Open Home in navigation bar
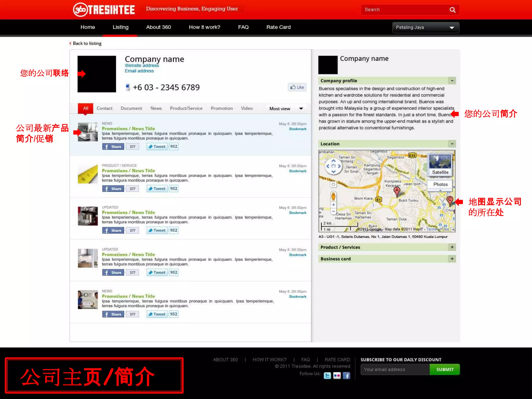Image resolution: width=532 pixels, height=399 pixels. click(88, 27)
